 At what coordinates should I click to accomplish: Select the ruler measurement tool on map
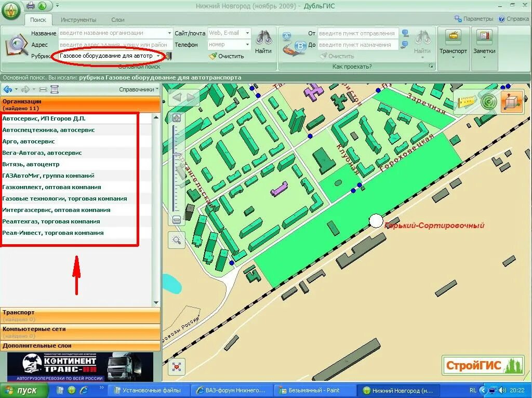(466, 101)
